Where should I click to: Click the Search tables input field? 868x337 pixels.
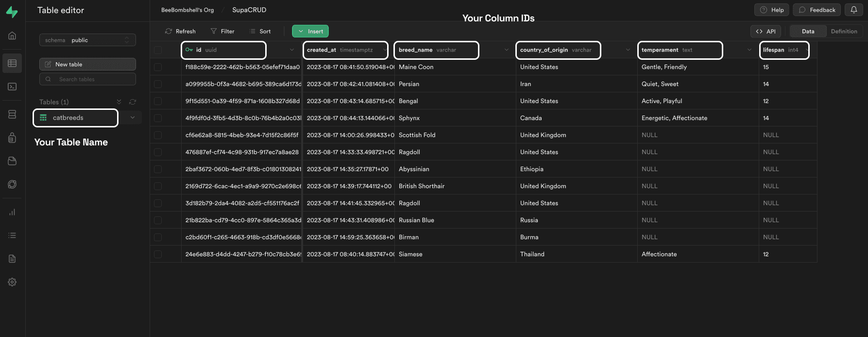point(87,79)
